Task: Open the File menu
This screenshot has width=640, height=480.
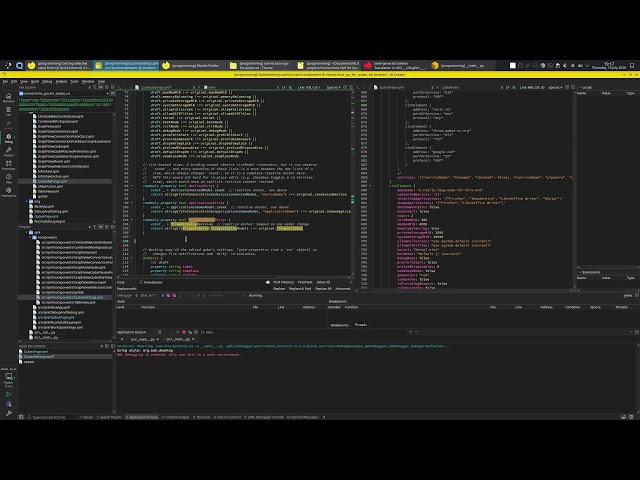Action: (x=5, y=82)
